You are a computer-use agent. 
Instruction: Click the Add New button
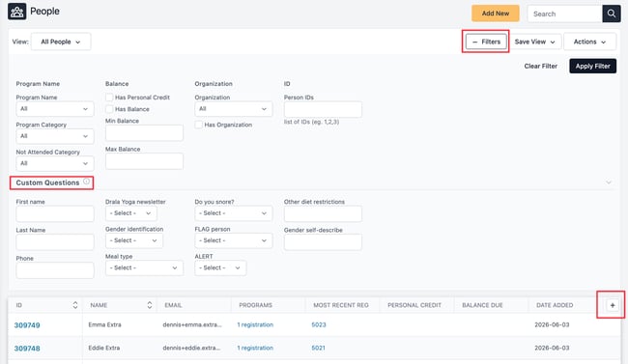click(x=496, y=14)
